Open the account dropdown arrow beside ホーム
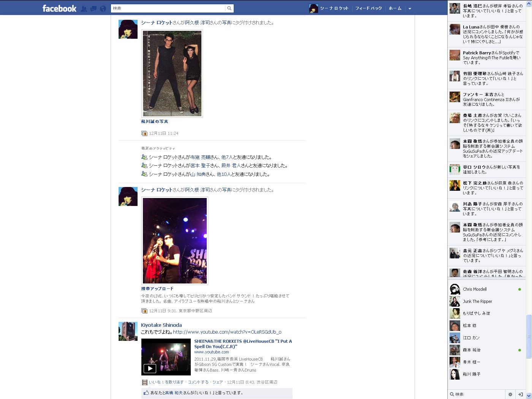Viewport: 532px width, 399px height. tap(410, 8)
